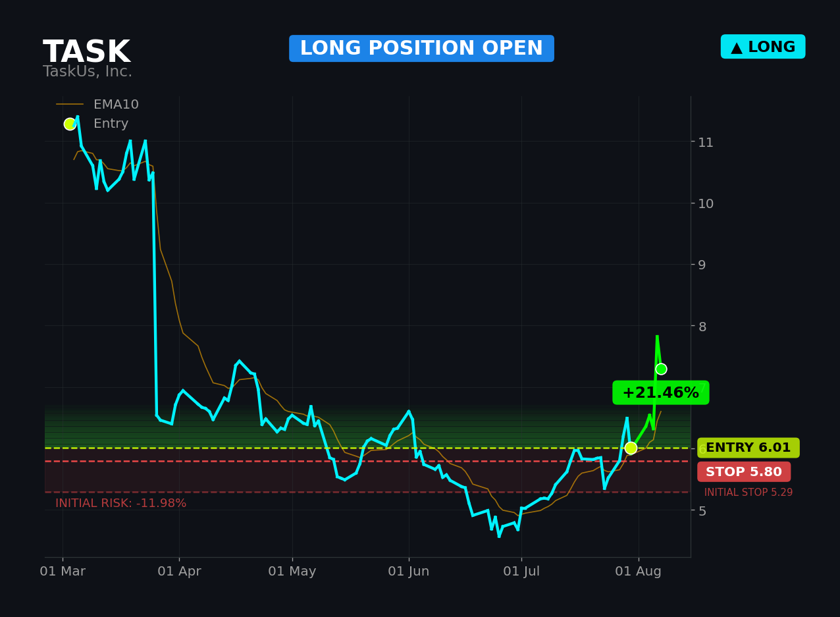Click the 01 Jul date axis label

pos(521,572)
